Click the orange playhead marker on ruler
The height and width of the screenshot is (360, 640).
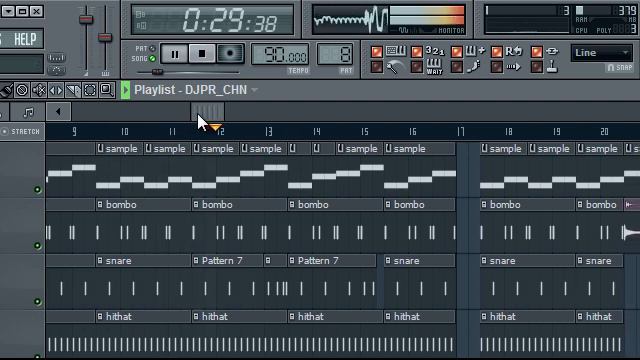[216, 128]
